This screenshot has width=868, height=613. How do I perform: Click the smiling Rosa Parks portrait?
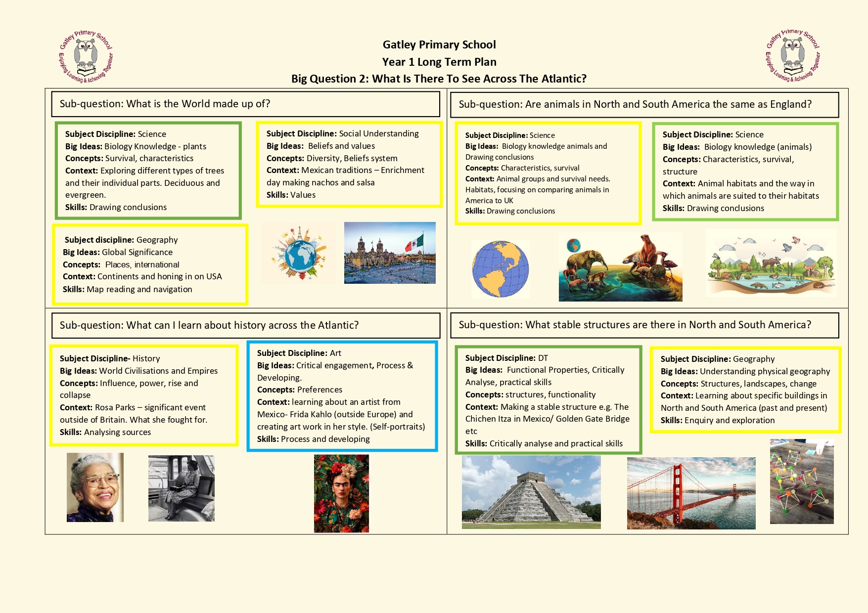coord(95,487)
